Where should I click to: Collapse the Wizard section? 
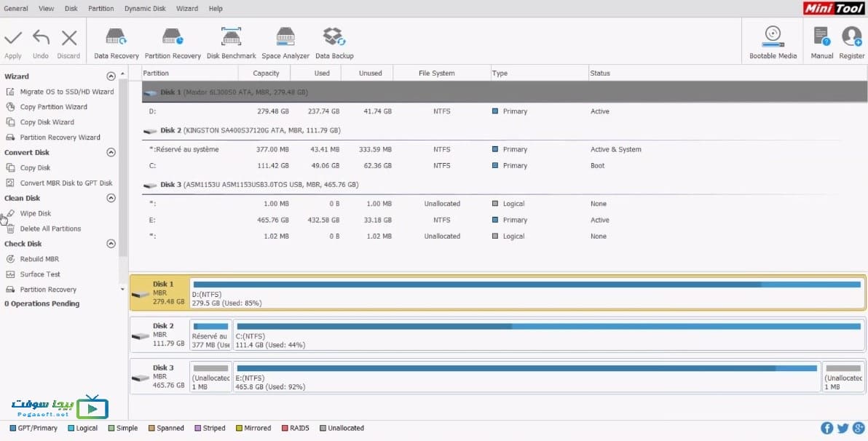point(111,76)
